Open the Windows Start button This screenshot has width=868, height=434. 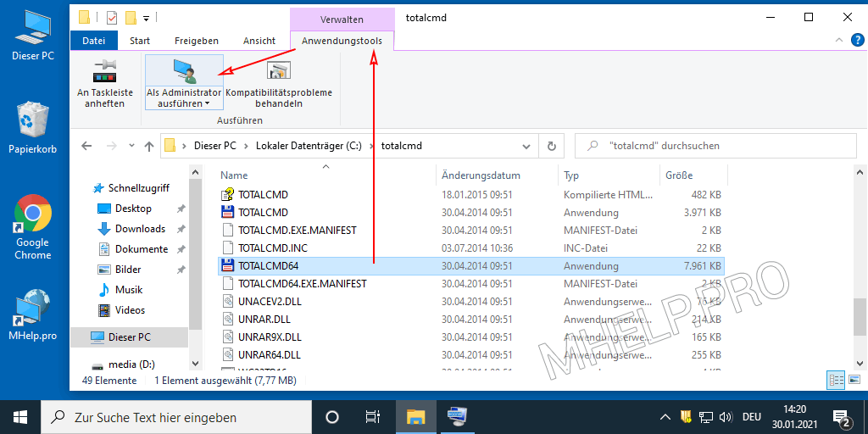[20, 417]
